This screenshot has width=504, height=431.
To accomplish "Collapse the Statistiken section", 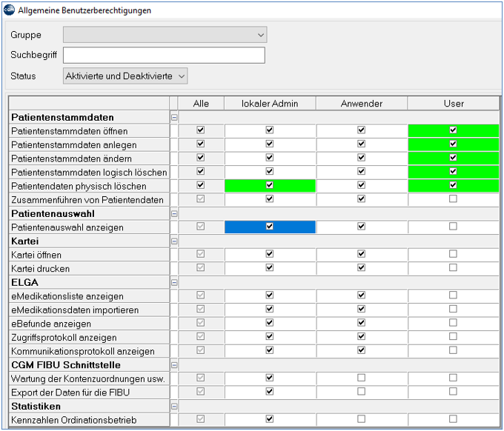I will (x=174, y=407).
